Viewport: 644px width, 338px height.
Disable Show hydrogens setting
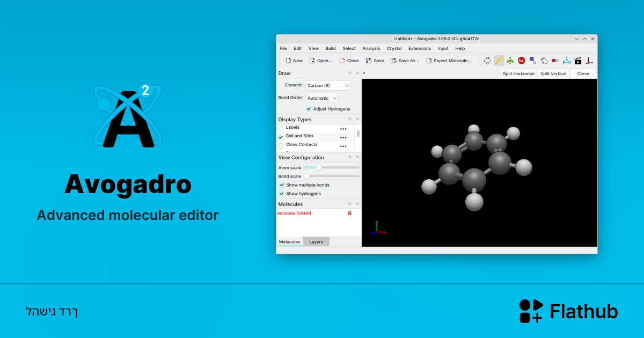point(281,193)
